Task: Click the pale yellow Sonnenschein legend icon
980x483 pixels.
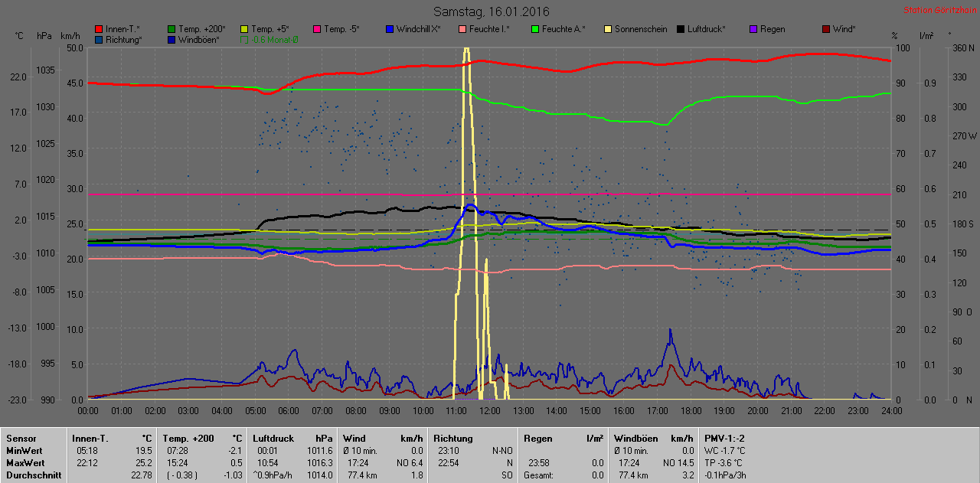Action: click(608, 29)
